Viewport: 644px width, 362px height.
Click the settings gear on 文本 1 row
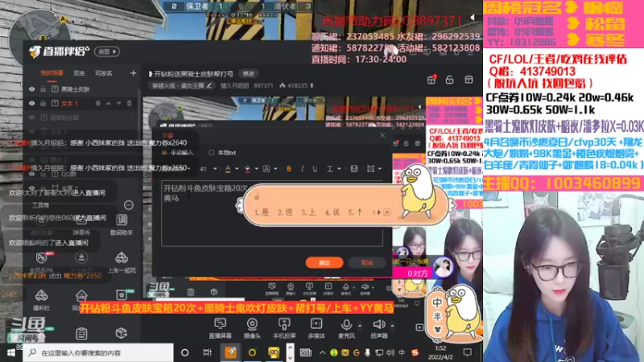(x=97, y=104)
